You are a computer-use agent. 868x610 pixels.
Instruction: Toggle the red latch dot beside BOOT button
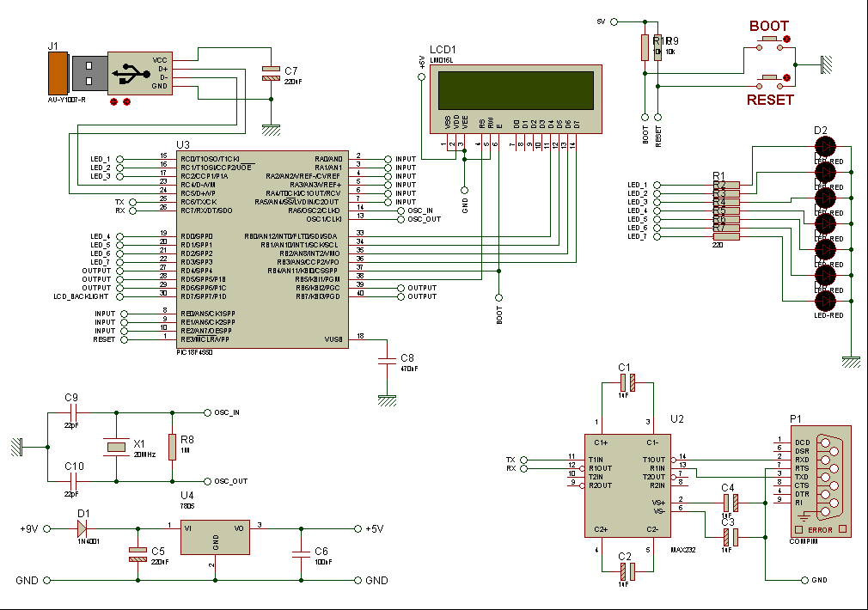pos(787,40)
